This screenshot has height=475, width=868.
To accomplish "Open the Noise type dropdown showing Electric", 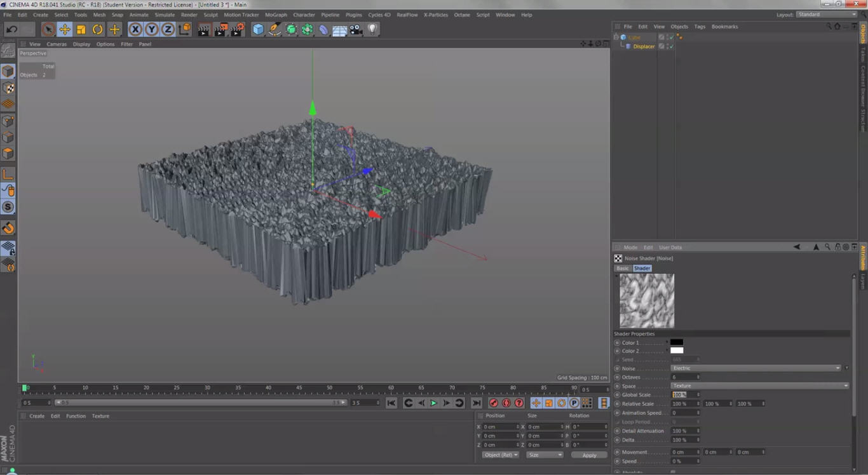I will pyautogui.click(x=756, y=368).
